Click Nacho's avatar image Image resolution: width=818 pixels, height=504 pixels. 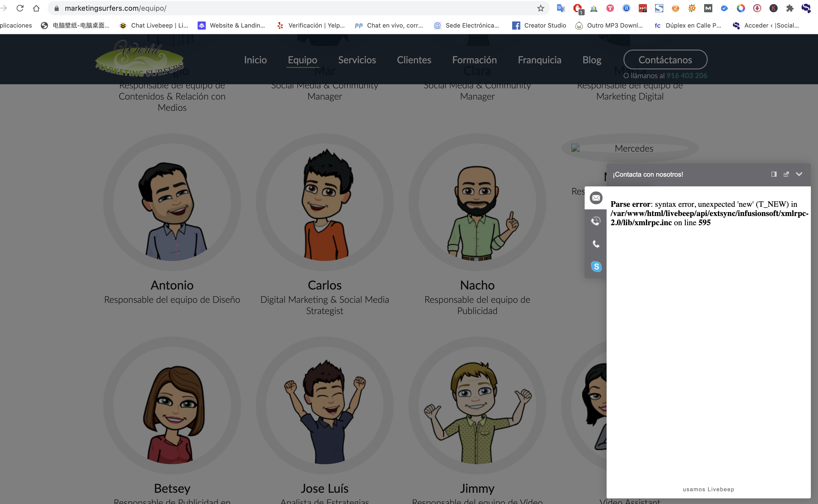click(477, 202)
